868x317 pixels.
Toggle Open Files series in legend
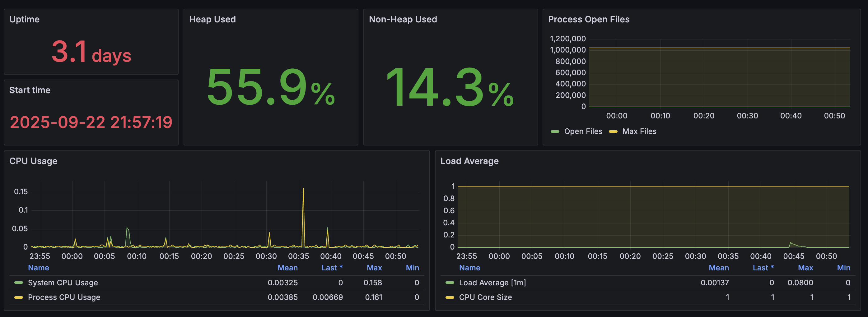pyautogui.click(x=583, y=131)
